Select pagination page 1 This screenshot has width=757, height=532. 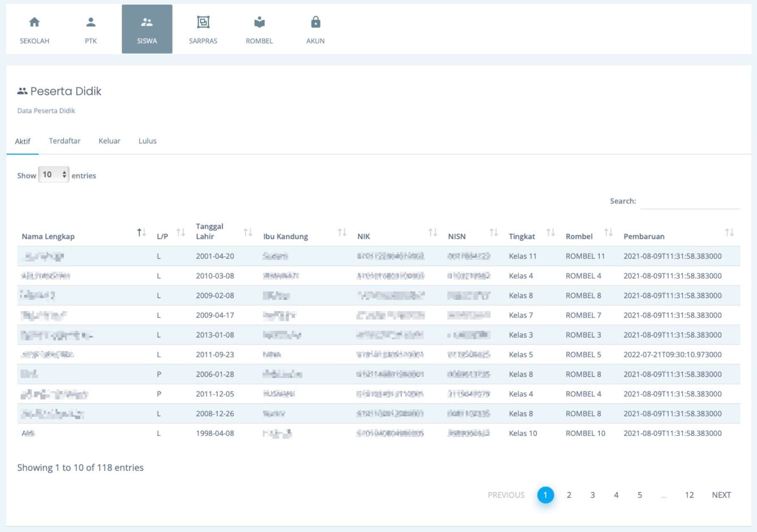[x=545, y=495]
